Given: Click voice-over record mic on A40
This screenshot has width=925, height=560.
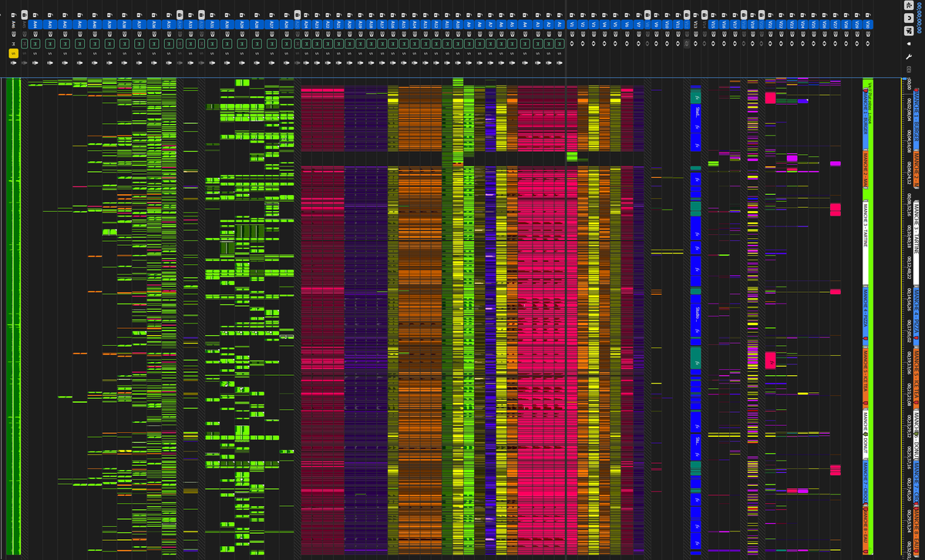Looking at the screenshot, I should [94, 62].
